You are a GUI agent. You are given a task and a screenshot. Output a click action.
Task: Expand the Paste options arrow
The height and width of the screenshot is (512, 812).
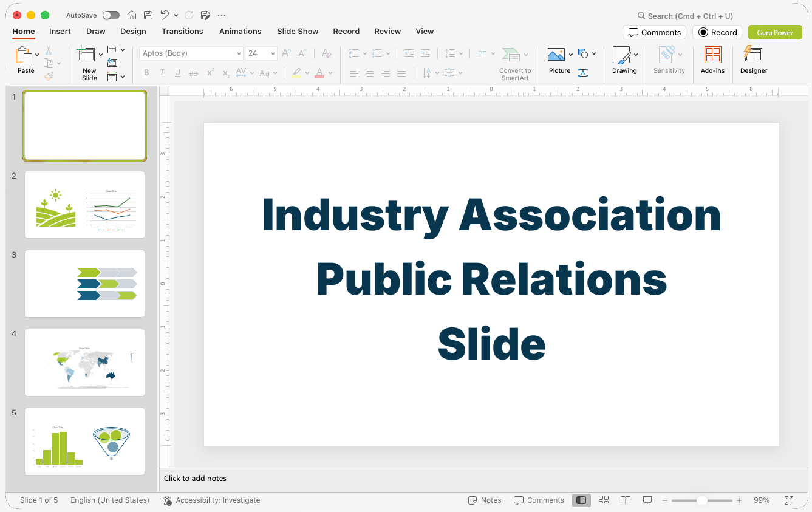click(x=38, y=55)
